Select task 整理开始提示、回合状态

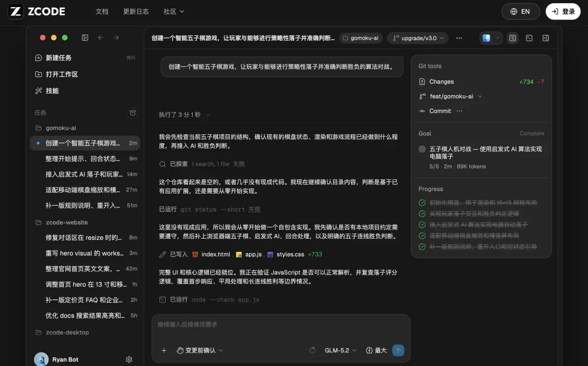85,158
